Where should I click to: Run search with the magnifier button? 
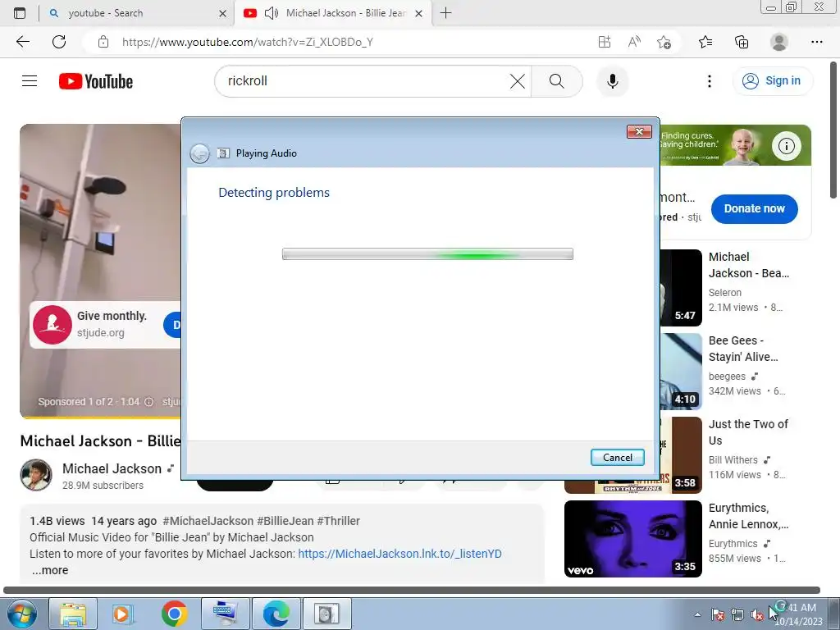pos(557,81)
